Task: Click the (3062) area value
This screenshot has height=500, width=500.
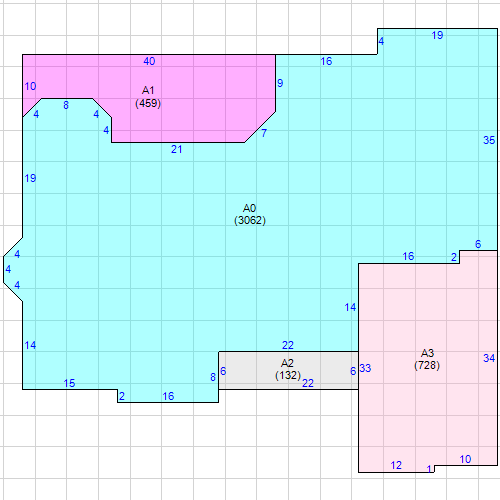Action: click(250, 220)
